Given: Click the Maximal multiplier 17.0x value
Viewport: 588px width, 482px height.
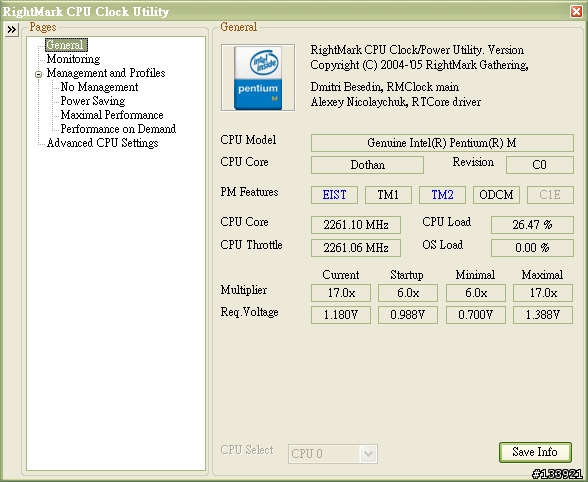Looking at the screenshot, I should (x=543, y=293).
